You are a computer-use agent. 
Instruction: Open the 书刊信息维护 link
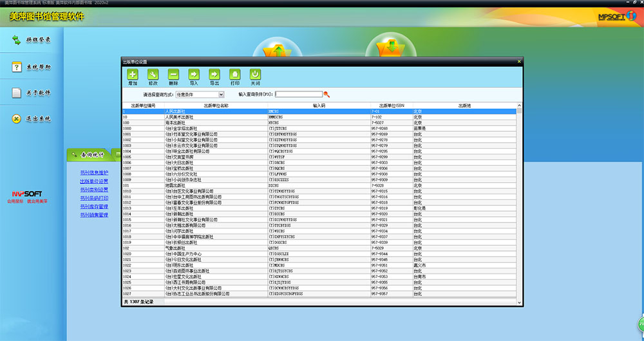94,173
